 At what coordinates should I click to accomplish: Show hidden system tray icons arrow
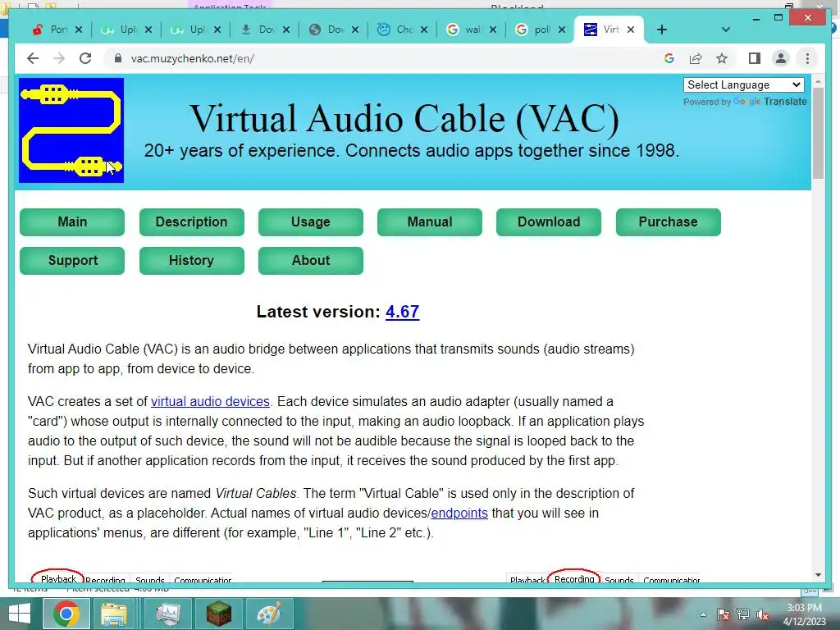click(x=703, y=614)
